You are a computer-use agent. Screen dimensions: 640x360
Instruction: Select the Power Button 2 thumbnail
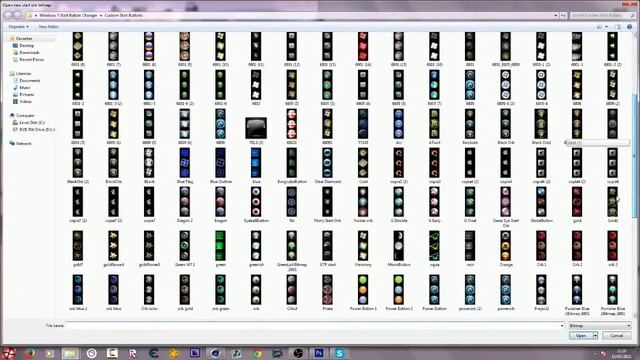(x=399, y=290)
